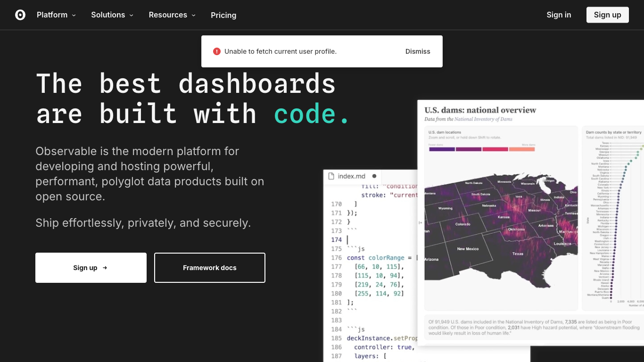644x362 pixels.
Task: Click the red error icon in the notification
Action: 217,51
